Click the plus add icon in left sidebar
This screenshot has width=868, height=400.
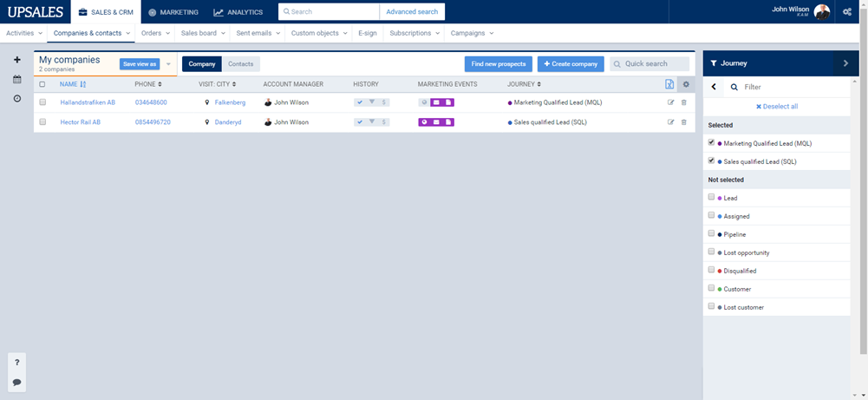point(17,60)
